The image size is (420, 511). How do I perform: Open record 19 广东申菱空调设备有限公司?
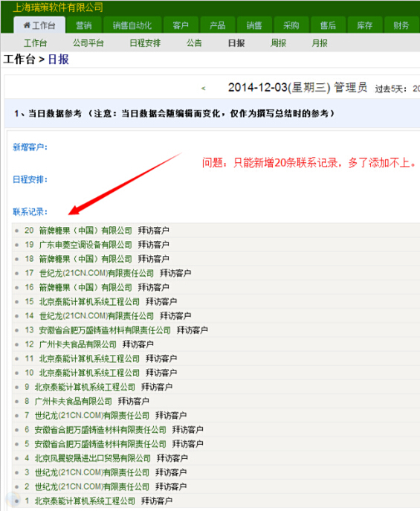pos(85,245)
